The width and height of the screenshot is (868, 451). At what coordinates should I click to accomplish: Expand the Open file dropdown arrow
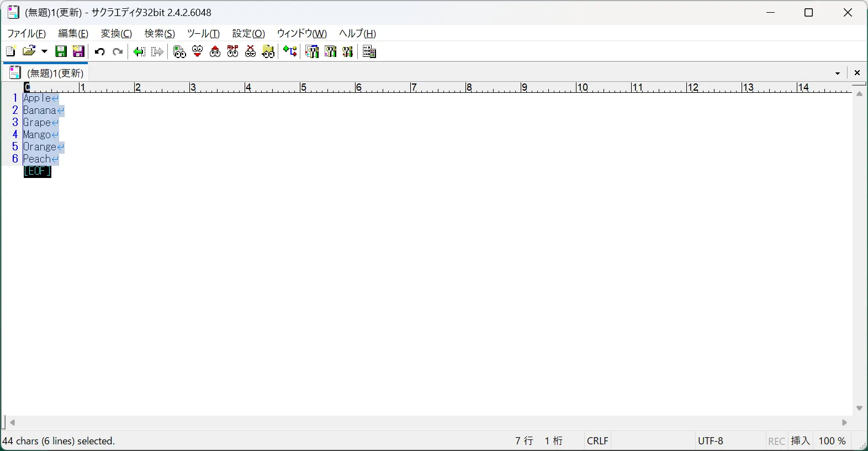click(x=45, y=51)
